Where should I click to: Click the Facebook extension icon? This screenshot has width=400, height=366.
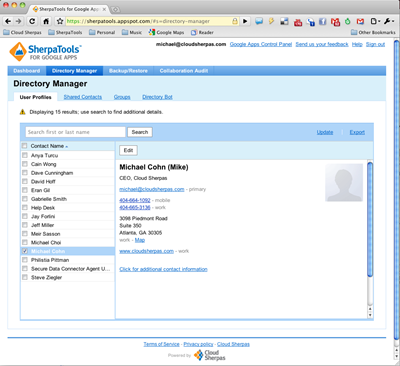coord(322,22)
